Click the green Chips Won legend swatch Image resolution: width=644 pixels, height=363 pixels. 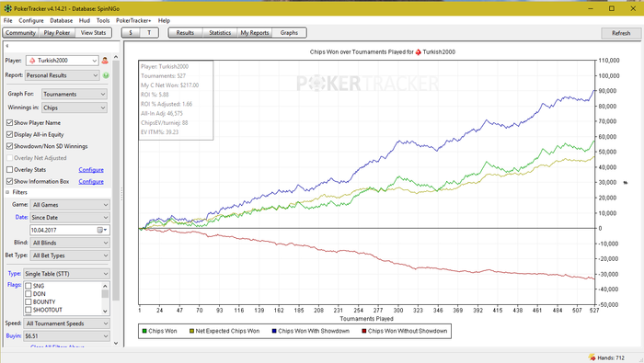click(144, 331)
